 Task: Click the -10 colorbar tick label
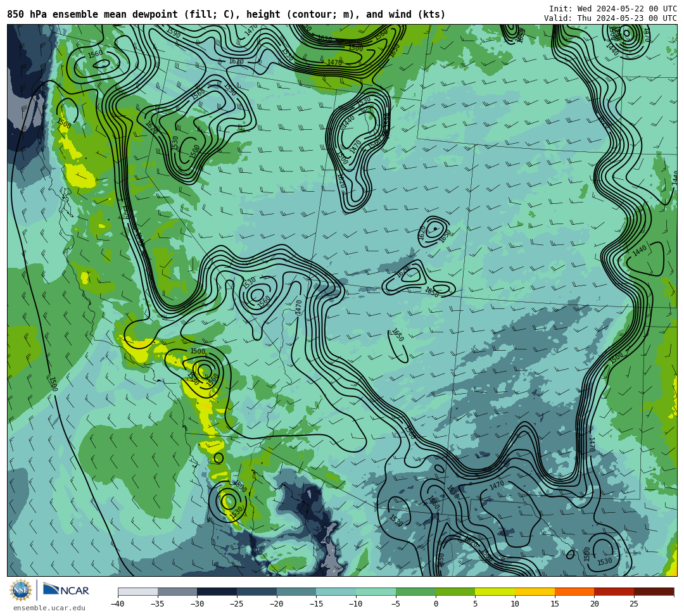[356, 604]
